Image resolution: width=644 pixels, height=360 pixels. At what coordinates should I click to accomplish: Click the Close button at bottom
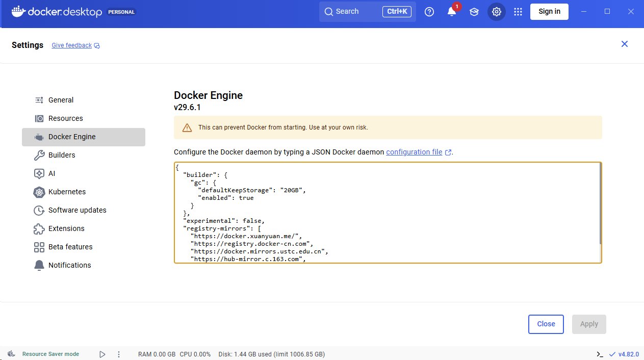tap(546, 324)
